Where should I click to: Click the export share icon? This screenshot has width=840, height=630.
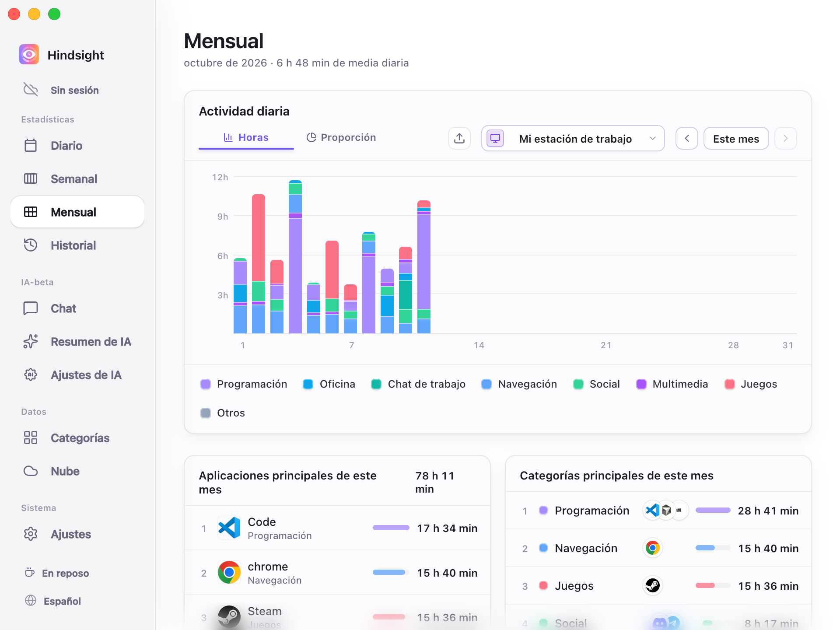(x=459, y=139)
